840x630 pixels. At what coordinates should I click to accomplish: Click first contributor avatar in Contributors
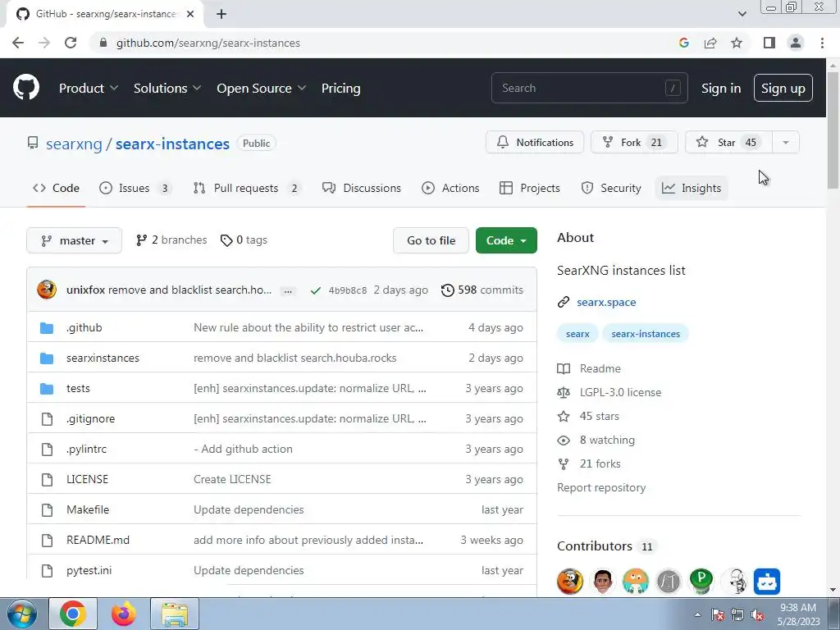pyautogui.click(x=570, y=582)
